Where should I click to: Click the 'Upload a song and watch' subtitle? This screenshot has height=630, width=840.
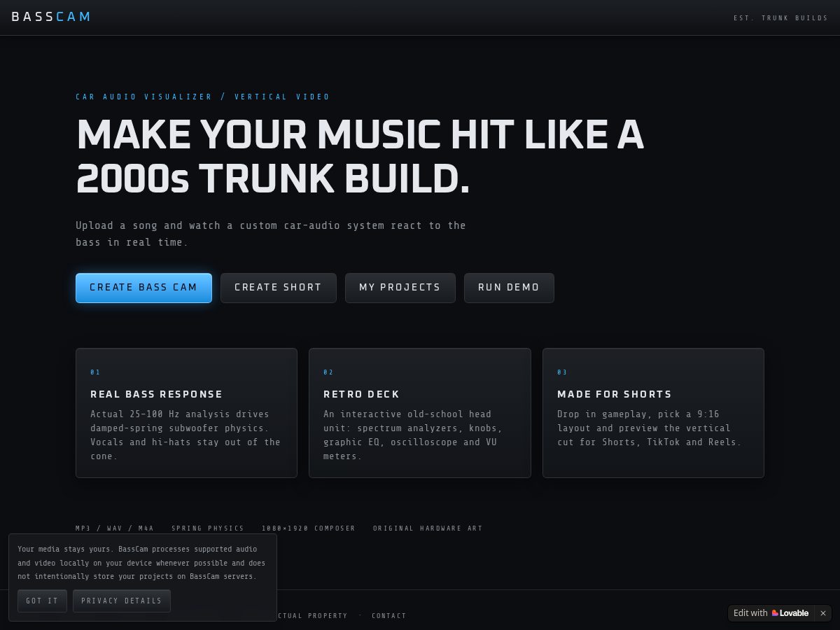[x=271, y=234]
